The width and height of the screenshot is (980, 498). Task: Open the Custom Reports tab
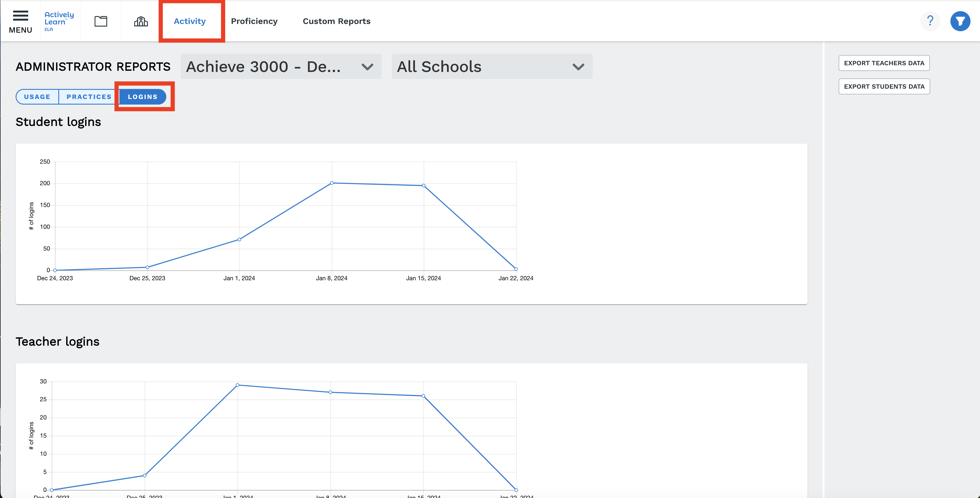pos(336,21)
